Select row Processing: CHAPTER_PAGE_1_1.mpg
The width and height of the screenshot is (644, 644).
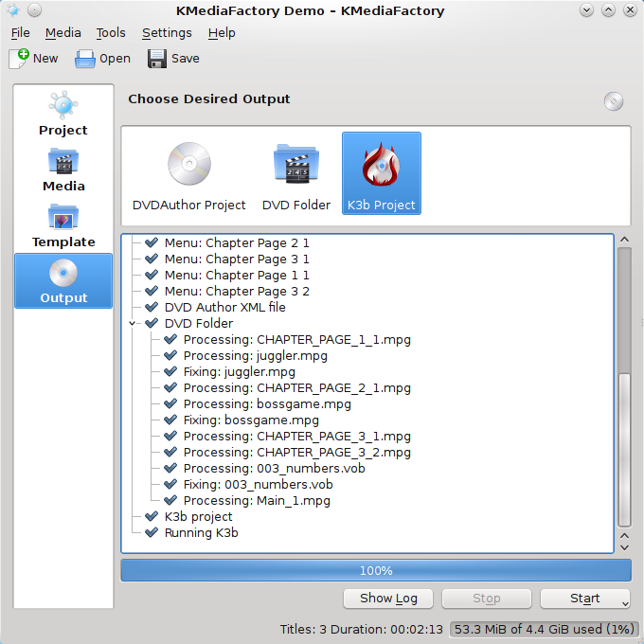click(x=296, y=339)
